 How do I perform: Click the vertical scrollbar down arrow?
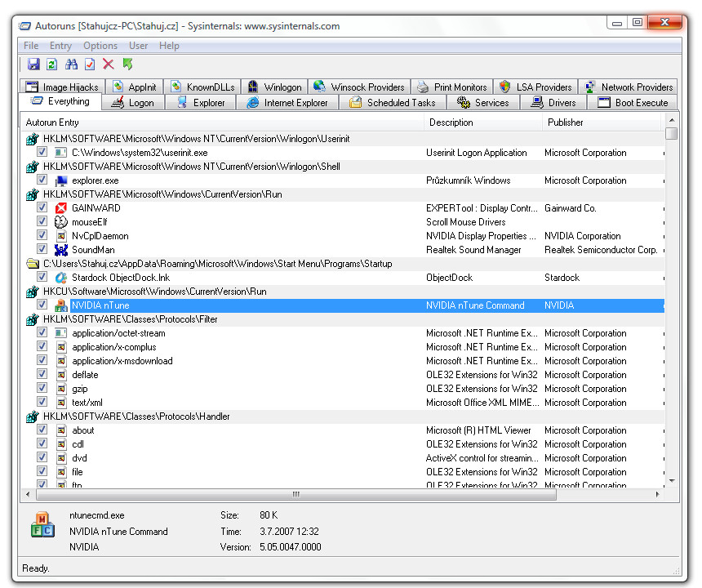pos(672,481)
